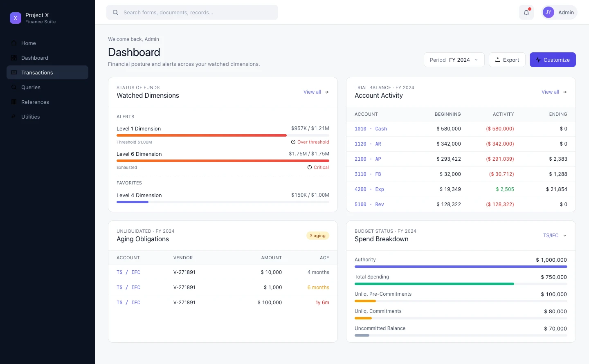Click View all for Watched Dimensions
This screenshot has width=589, height=364.
316,92
